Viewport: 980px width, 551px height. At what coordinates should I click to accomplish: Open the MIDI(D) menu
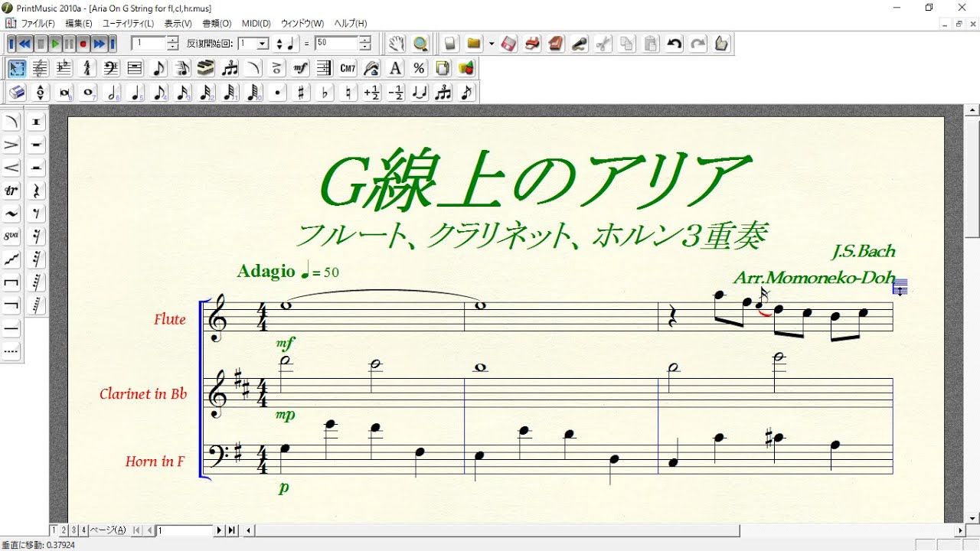coord(256,24)
